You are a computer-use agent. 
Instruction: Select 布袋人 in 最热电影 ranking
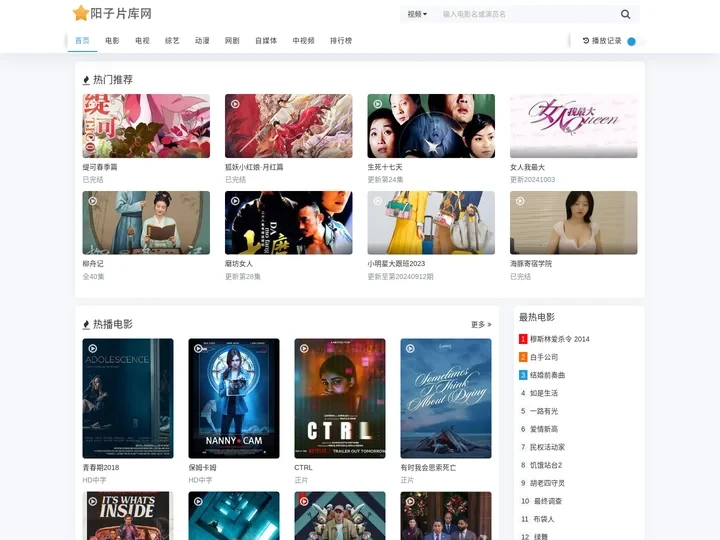point(544,519)
